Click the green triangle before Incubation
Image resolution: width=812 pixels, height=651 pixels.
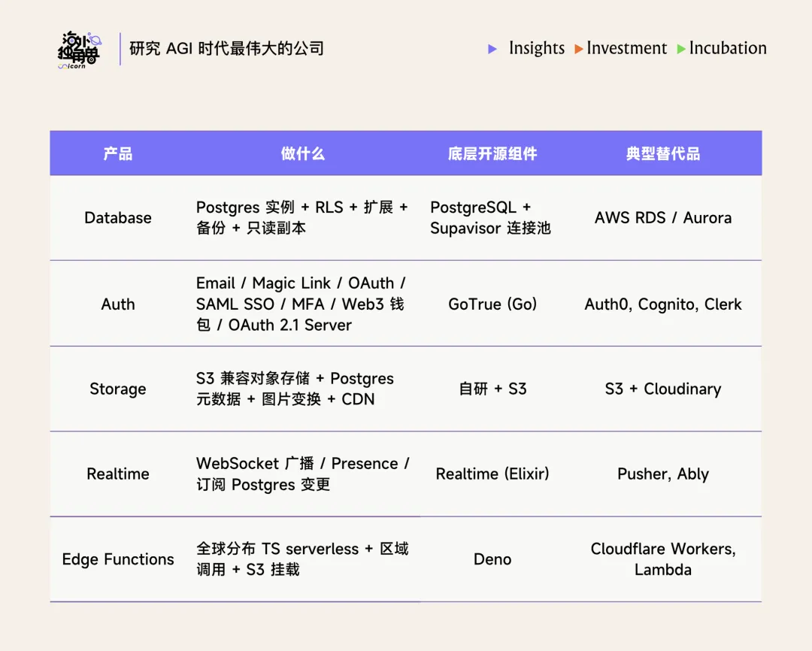(681, 49)
